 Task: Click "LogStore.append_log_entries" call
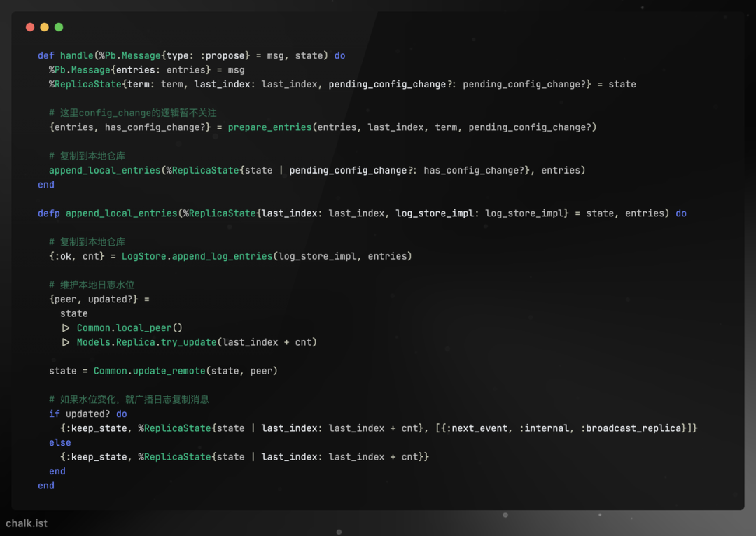pos(197,256)
